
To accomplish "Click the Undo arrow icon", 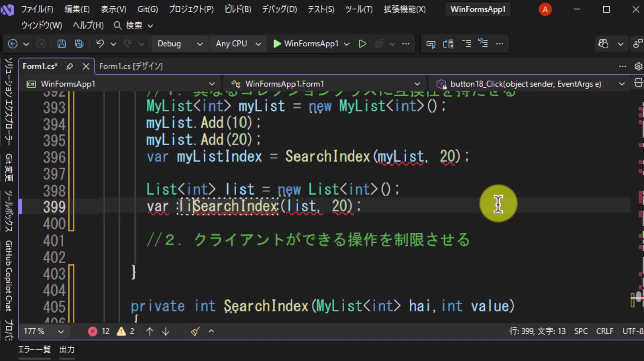I will coord(100,44).
